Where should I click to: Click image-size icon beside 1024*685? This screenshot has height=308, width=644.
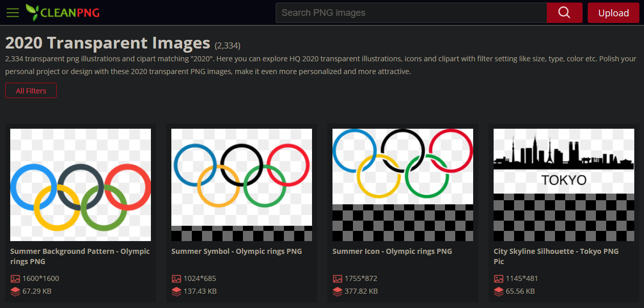pos(176,279)
